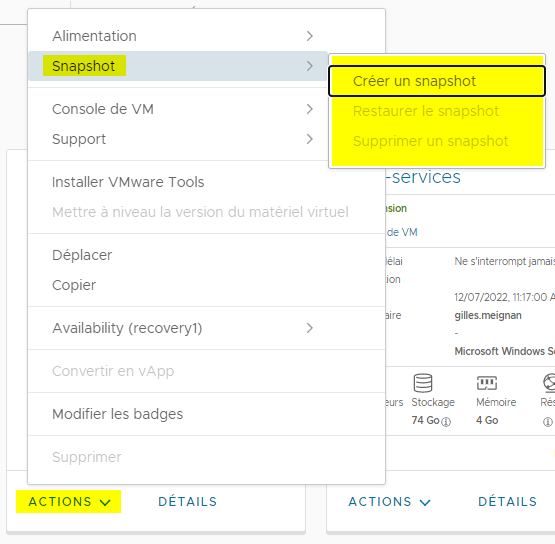Open DÉTAILS on the left card
The height and width of the screenshot is (544, 555).
188,502
